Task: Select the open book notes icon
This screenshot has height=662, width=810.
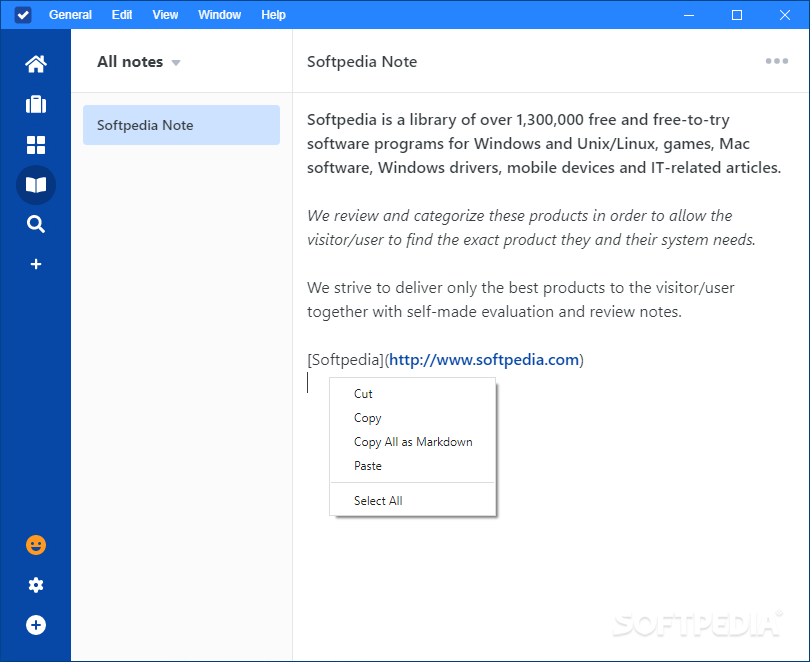Action: (x=36, y=185)
